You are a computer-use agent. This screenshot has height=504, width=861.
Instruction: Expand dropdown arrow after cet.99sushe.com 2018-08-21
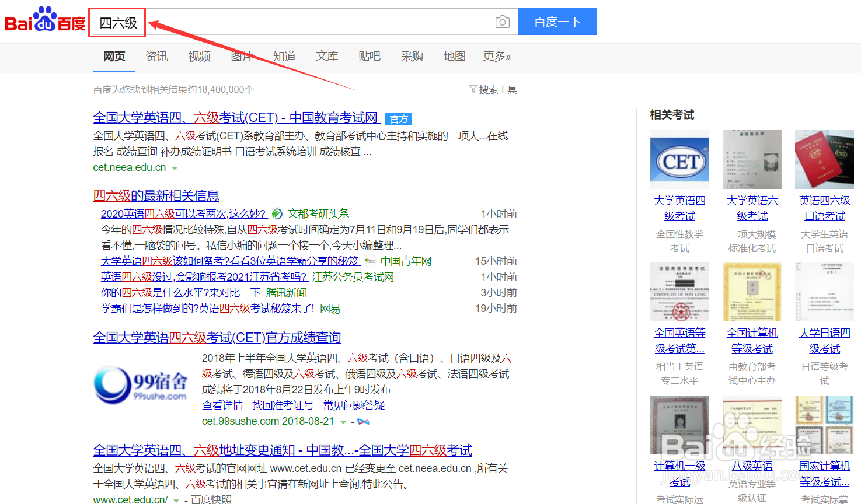pyautogui.click(x=343, y=422)
